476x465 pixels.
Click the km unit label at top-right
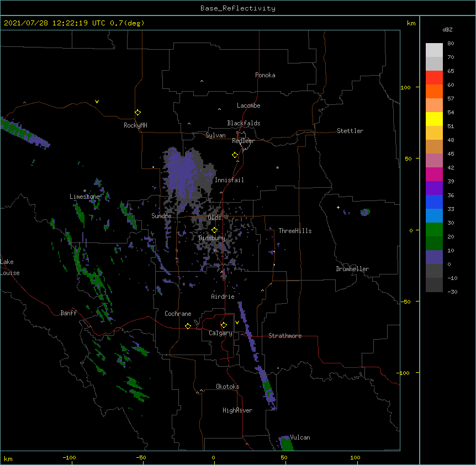click(411, 23)
